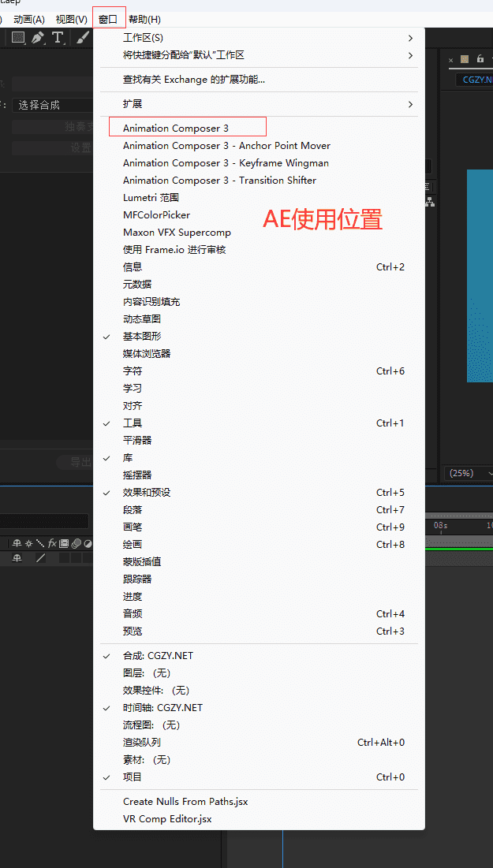Viewport: 493px width, 868px height.
Task: Click the timeline search field
Action: [x=44, y=521]
